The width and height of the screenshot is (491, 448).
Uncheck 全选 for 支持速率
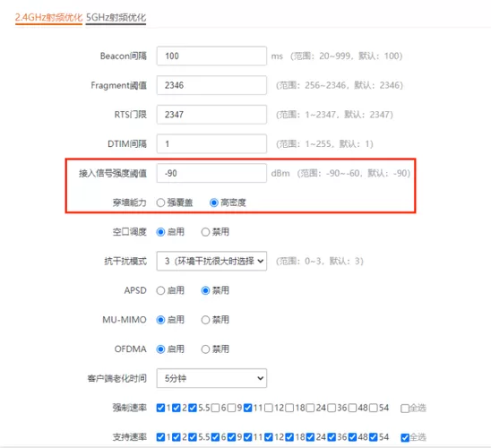405,437
